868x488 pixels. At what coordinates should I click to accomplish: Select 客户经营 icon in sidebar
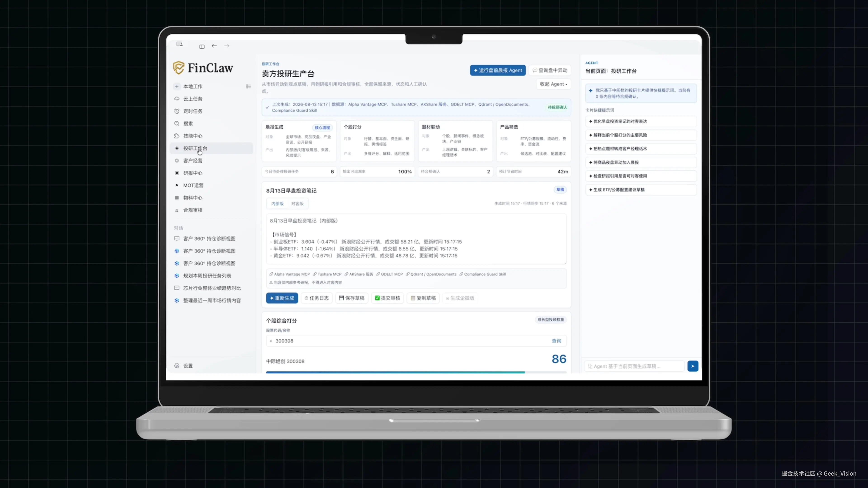click(177, 161)
